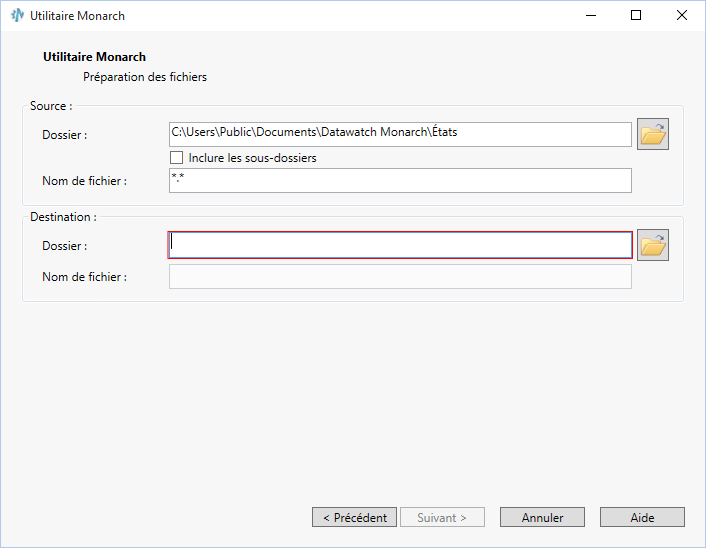706x548 pixels.
Task: Close the Utilitaire Monarch window
Action: point(682,16)
